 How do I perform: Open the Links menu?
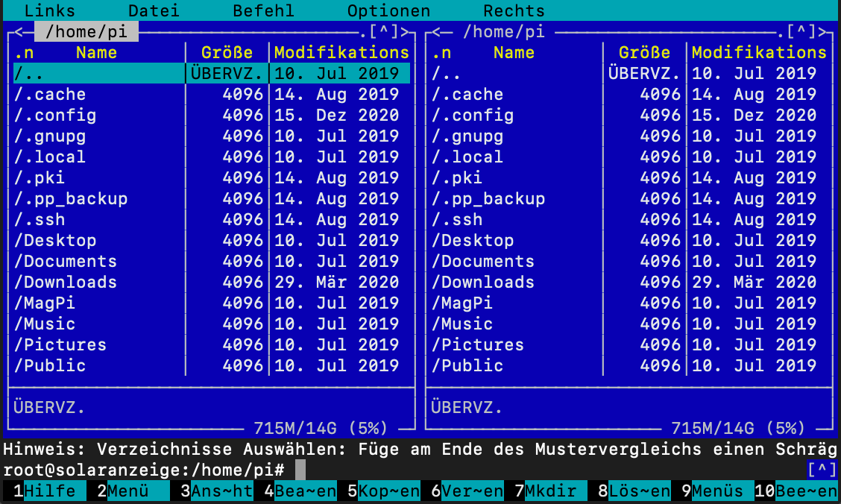tap(50, 11)
